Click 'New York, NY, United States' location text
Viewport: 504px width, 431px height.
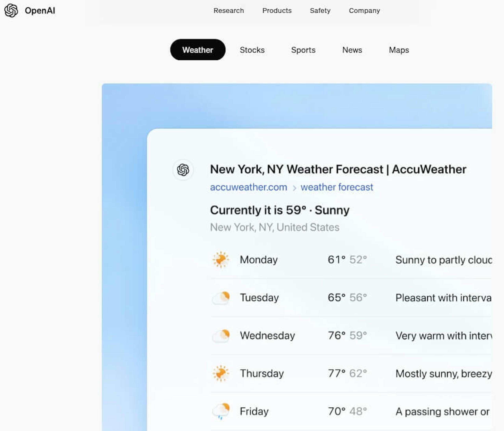pos(275,227)
